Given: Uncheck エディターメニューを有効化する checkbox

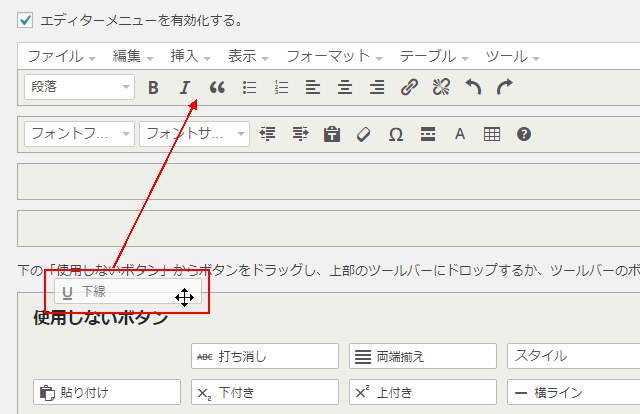Looking at the screenshot, I should tap(25, 20).
